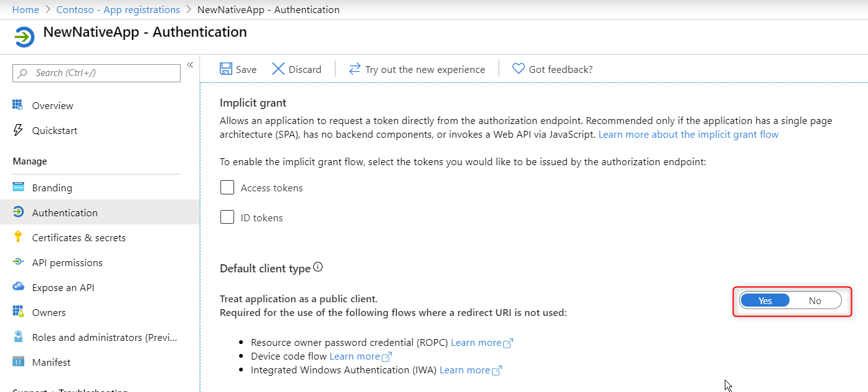Click the Discard X icon

pyautogui.click(x=278, y=69)
